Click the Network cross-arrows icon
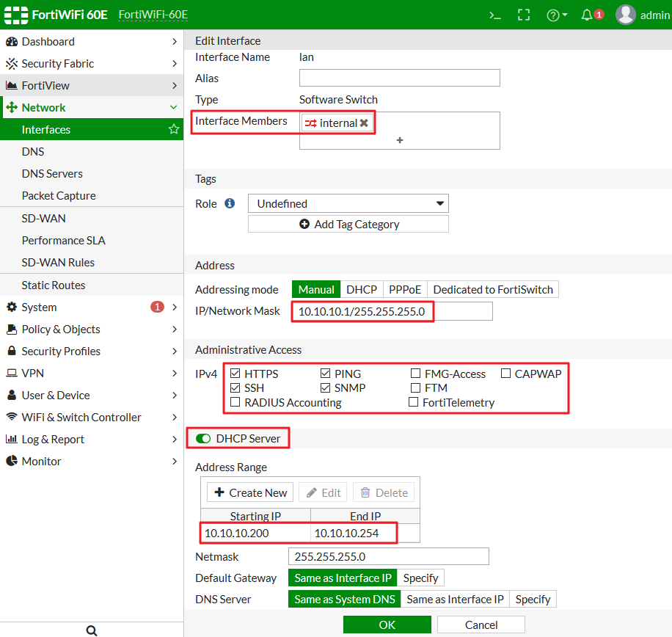The image size is (672, 637). click(x=12, y=107)
